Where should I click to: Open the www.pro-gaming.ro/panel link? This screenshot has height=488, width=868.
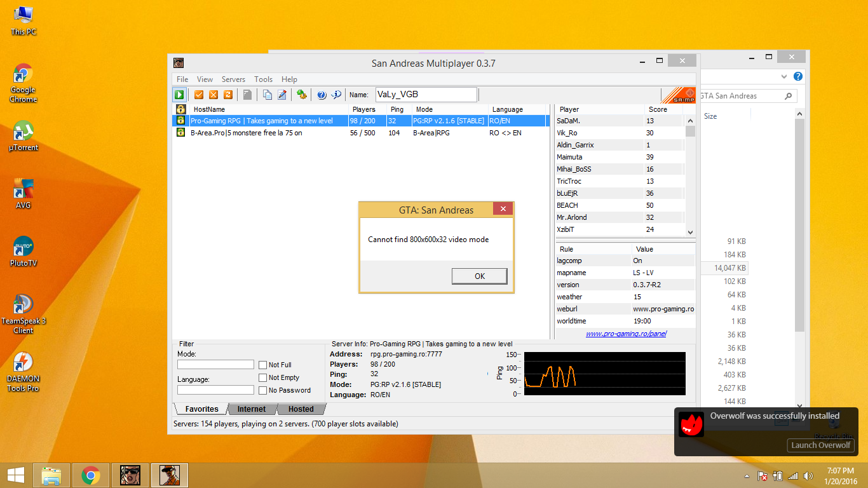(x=626, y=334)
